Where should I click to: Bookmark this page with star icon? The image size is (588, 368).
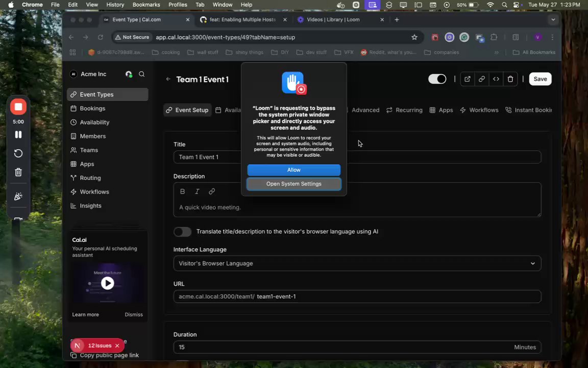click(x=414, y=37)
